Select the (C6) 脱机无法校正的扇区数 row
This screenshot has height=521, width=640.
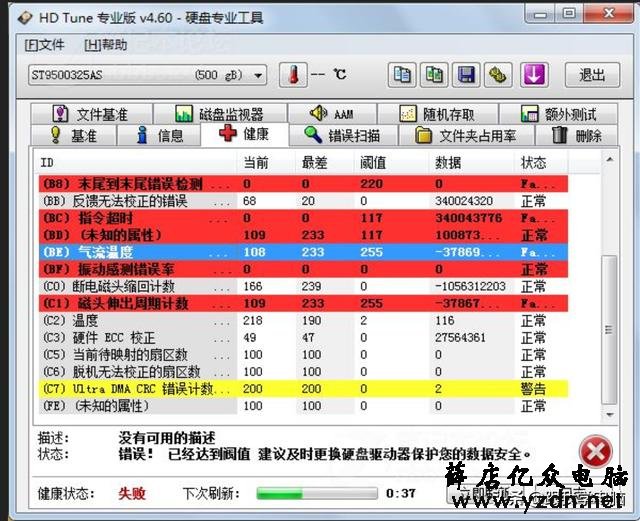click(303, 372)
